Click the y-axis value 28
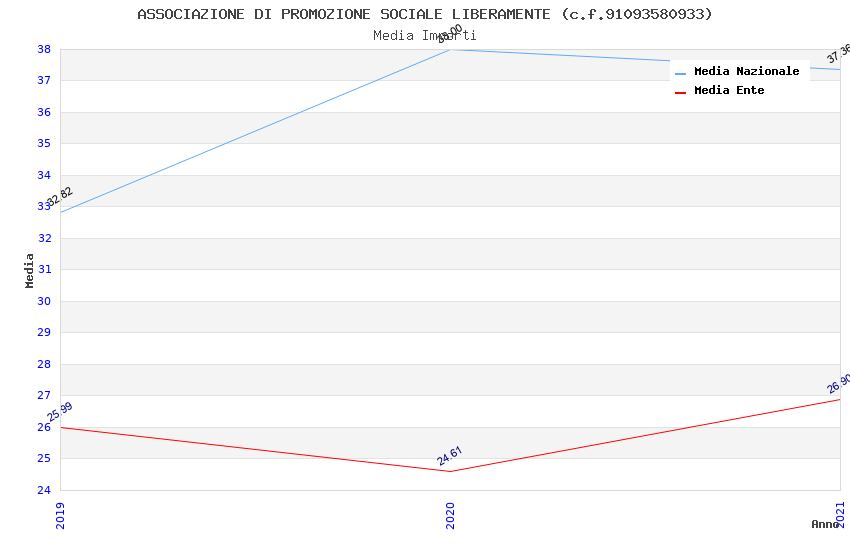 [x=44, y=364]
